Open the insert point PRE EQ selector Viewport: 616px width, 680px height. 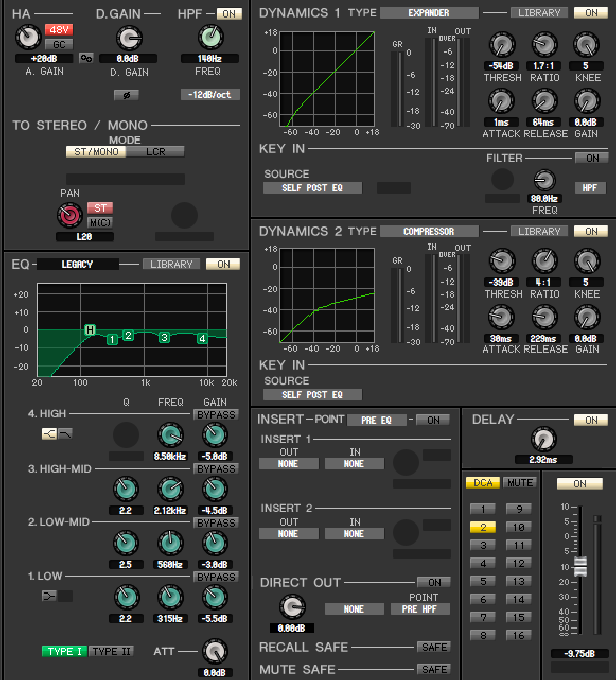pyautogui.click(x=376, y=420)
